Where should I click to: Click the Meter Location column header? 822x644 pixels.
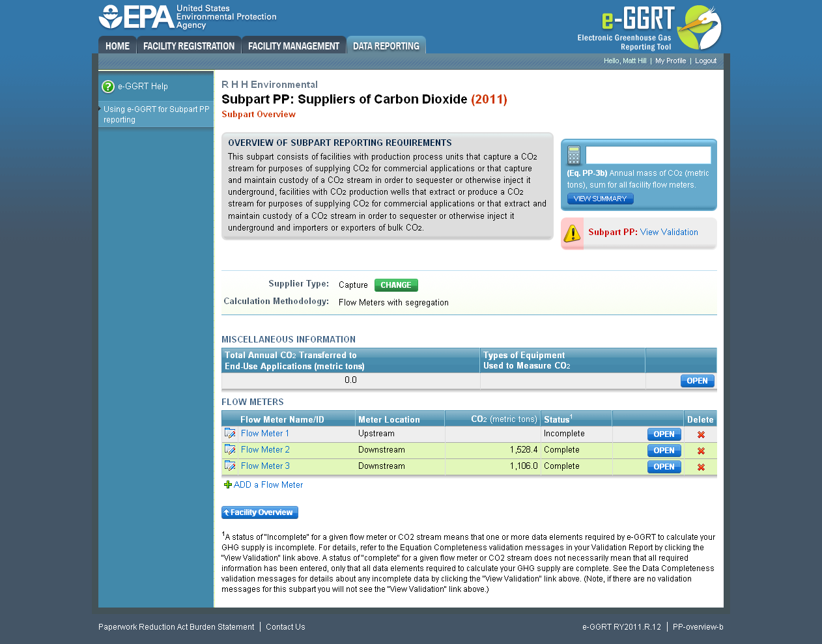tap(389, 420)
